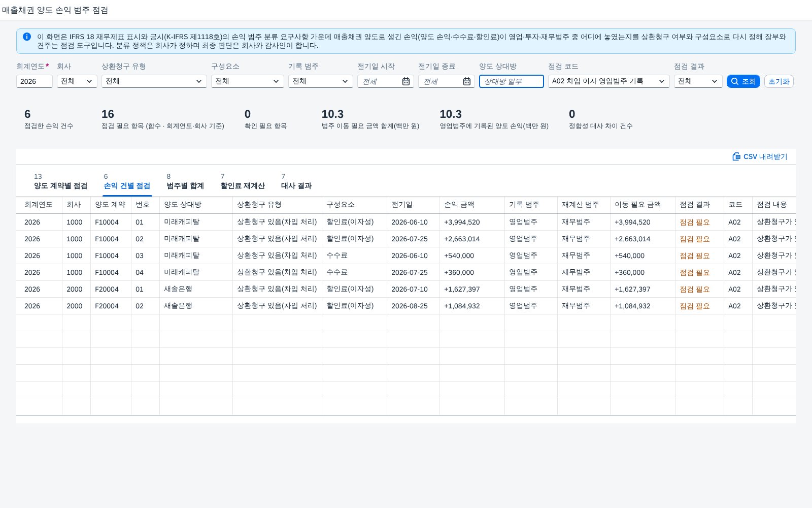The image size is (812, 508).
Task: Select the 손익 건별 점검 tab
Action: pos(127,181)
